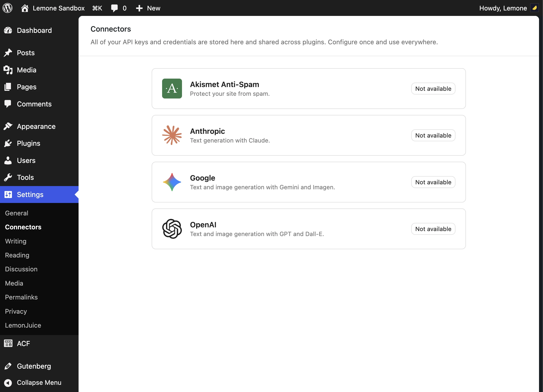Click the Settings menu label
Image resolution: width=543 pixels, height=392 pixels.
30,195
